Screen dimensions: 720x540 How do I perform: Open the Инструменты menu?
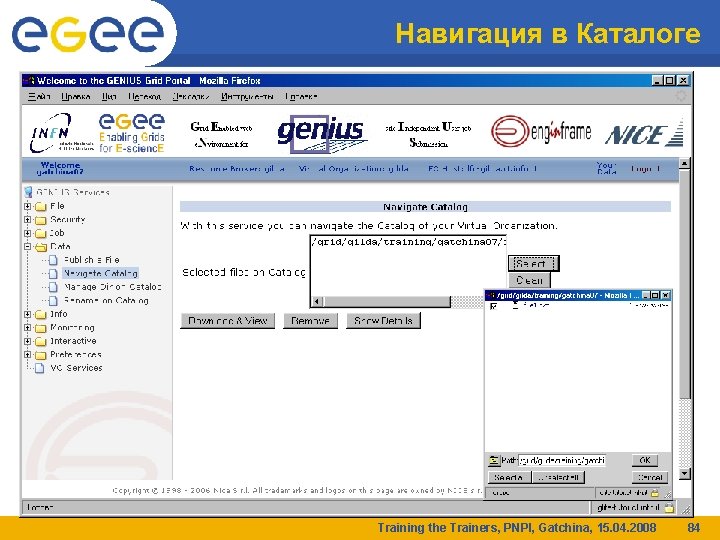(247, 96)
